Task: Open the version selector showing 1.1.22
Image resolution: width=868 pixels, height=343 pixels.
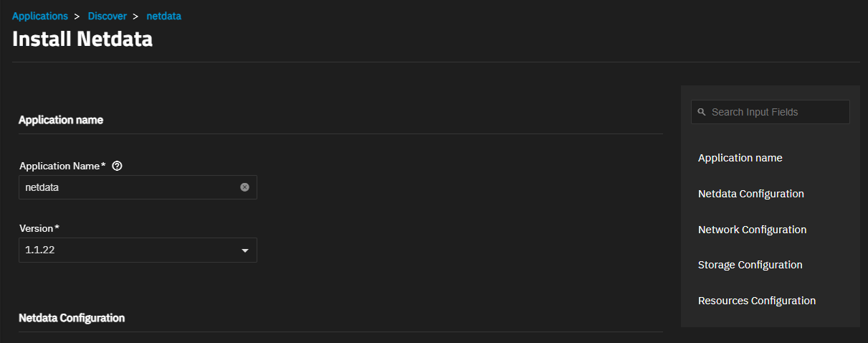Action: 138,250
